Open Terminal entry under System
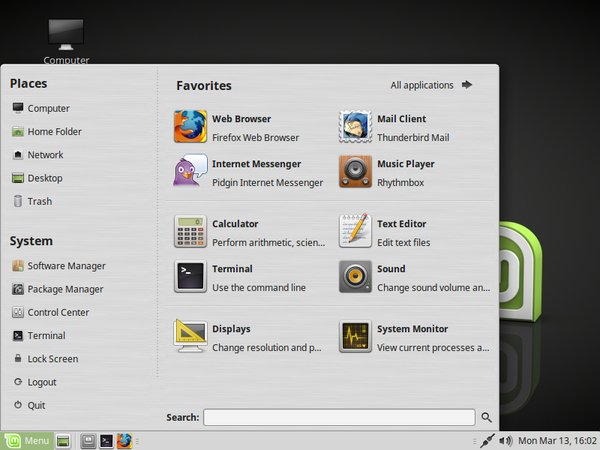The image size is (600, 450). tap(39, 336)
